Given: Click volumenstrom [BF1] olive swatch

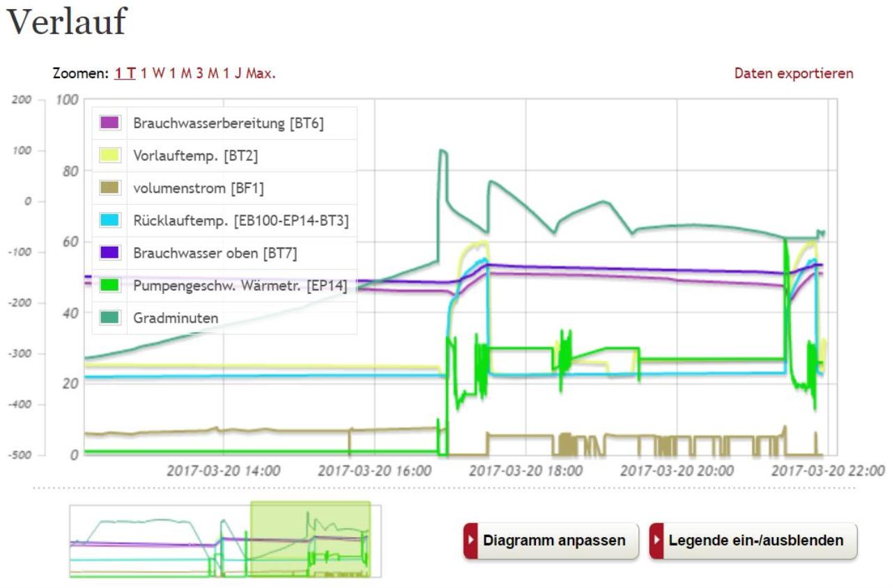Looking at the screenshot, I should coord(111,188).
